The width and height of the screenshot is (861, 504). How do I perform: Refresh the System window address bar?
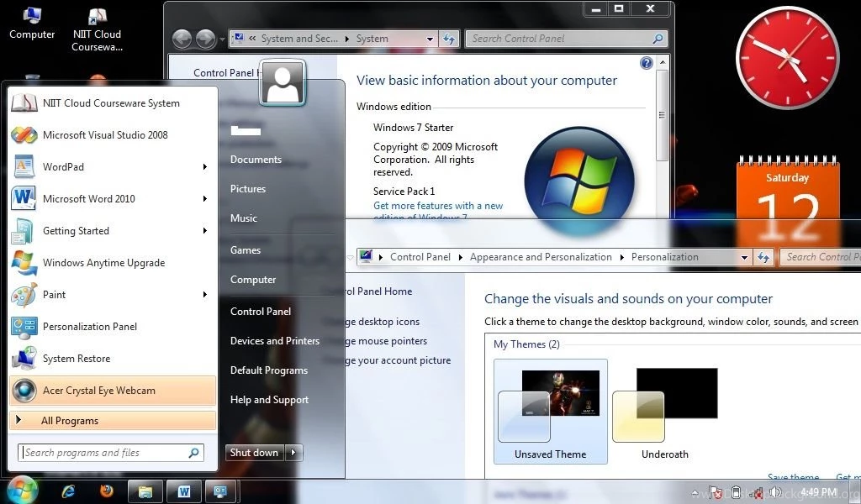tap(449, 39)
